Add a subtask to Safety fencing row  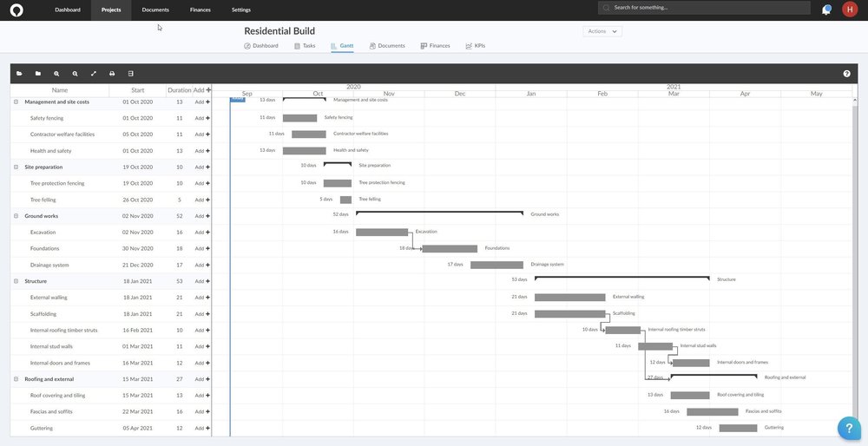(202, 118)
